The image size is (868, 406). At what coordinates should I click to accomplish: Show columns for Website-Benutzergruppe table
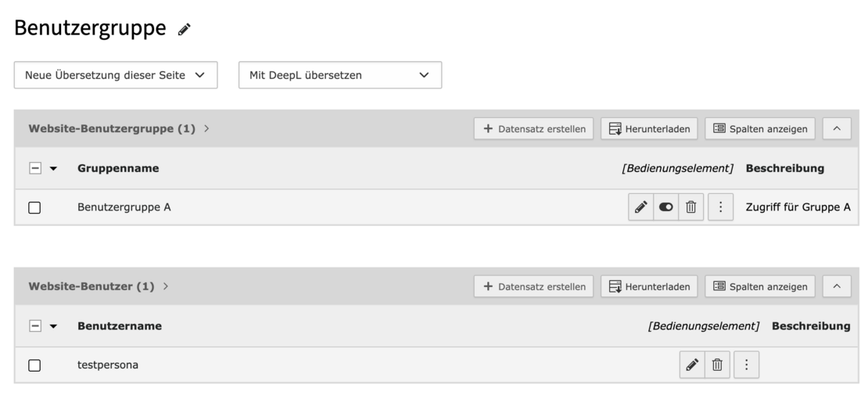(x=760, y=129)
